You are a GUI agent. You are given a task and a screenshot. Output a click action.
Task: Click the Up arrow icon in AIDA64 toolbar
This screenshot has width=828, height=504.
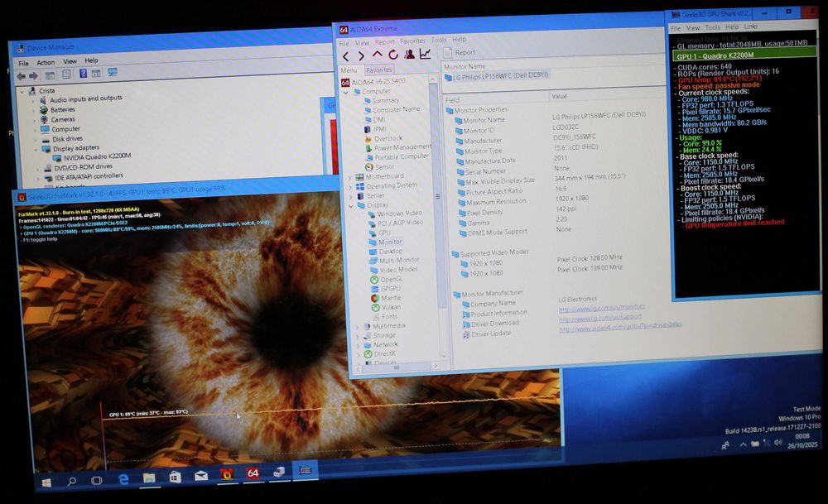click(377, 55)
